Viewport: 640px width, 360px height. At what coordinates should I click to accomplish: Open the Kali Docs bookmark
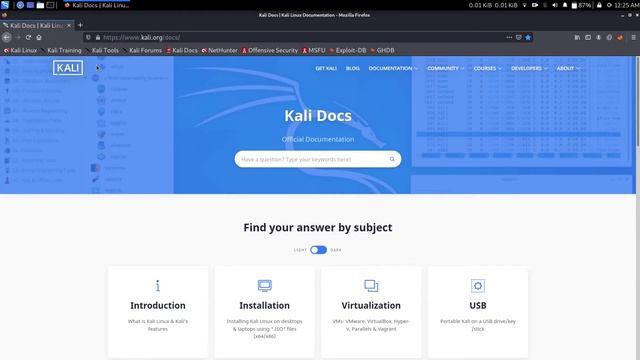point(182,50)
